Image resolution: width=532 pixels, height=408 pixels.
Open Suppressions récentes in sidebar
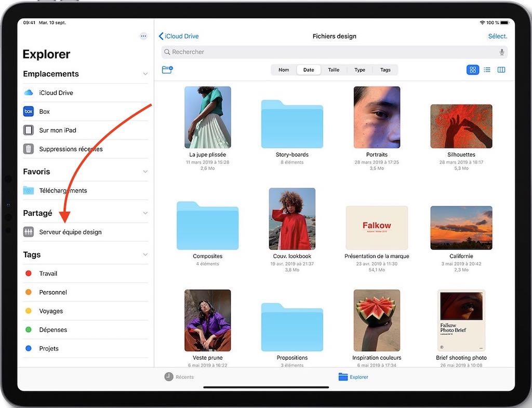tap(86, 149)
